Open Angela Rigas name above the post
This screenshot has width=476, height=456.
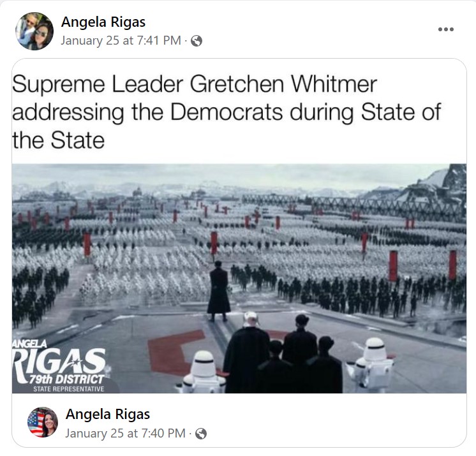point(103,22)
